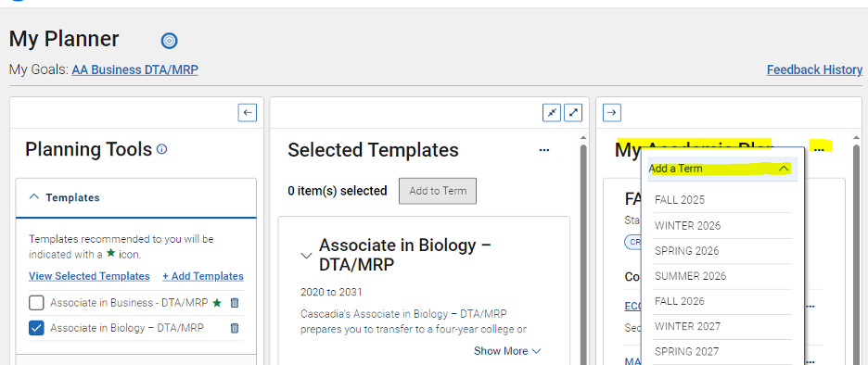Select WINTER 2026 from the term list
The width and height of the screenshot is (868, 365).
click(x=722, y=226)
